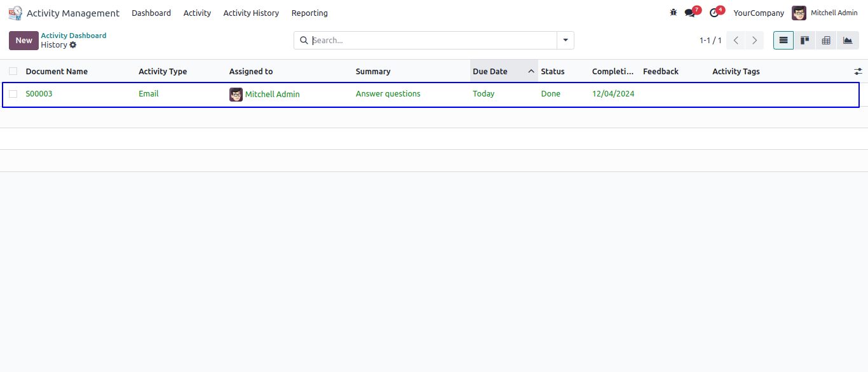Focus the Search input field
This screenshot has width=868, height=372.
pos(432,41)
